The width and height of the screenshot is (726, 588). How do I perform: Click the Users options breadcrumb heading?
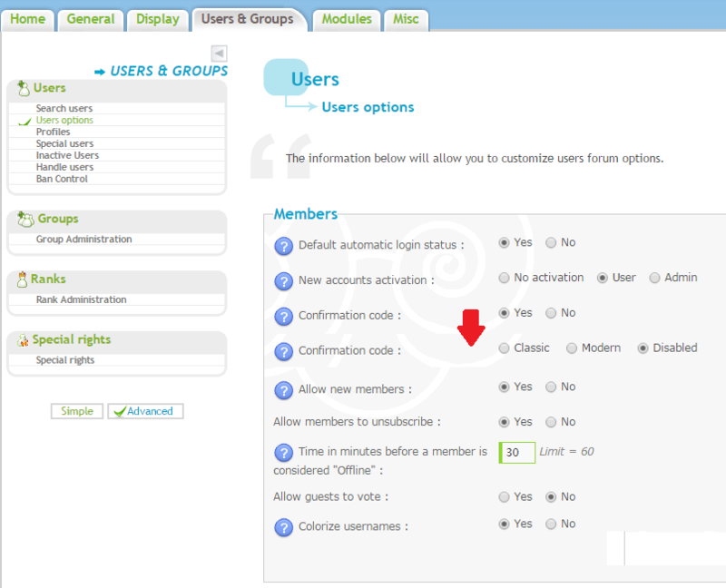tap(368, 107)
